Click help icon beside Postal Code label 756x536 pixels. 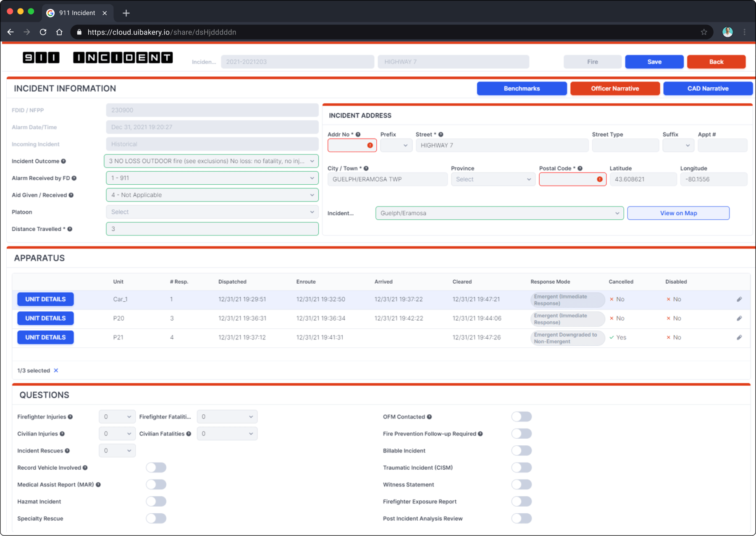point(580,168)
